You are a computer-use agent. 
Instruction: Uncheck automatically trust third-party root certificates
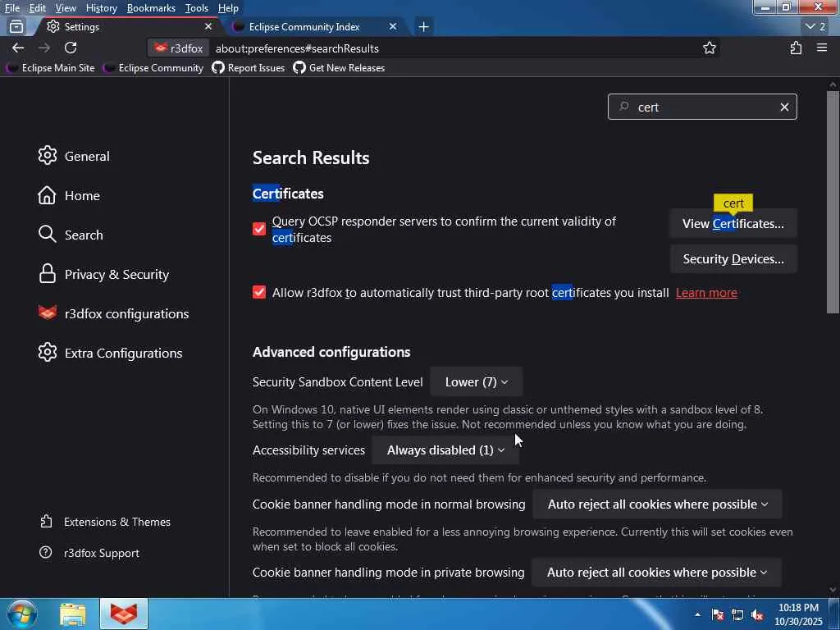coord(259,292)
